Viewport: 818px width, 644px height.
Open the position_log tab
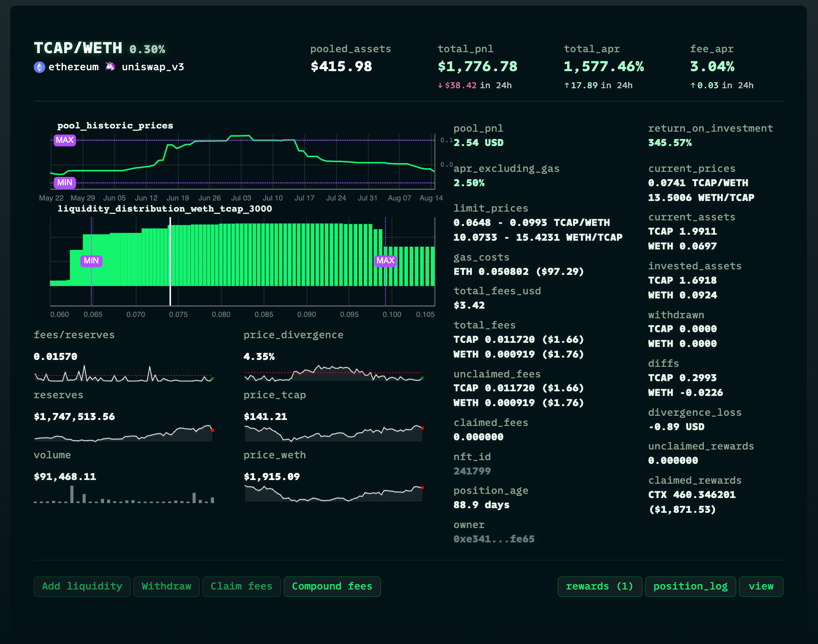pyautogui.click(x=690, y=586)
